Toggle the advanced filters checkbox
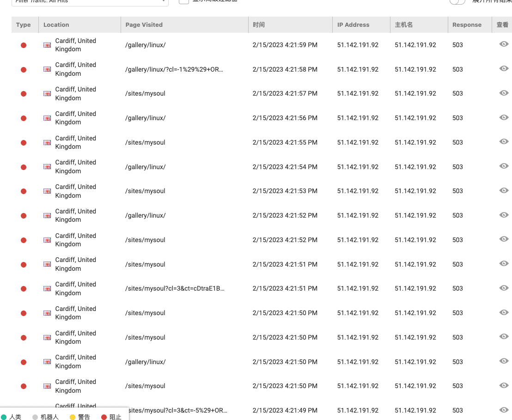Image resolution: width=512 pixels, height=420 pixels. click(184, 1)
